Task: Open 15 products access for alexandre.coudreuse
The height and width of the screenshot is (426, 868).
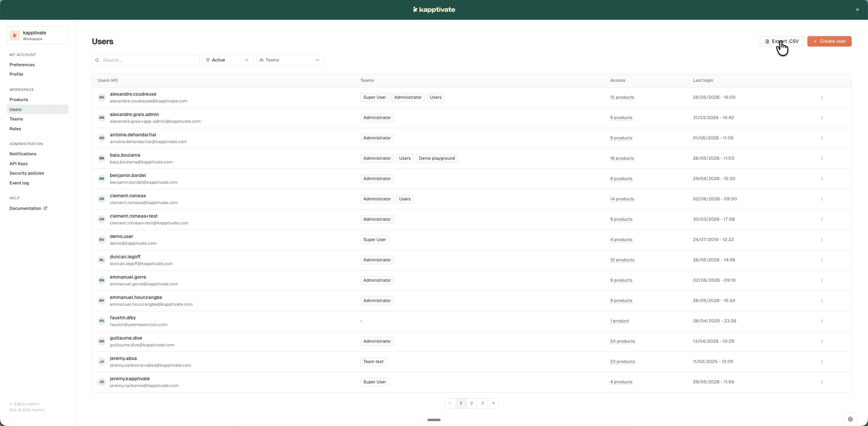Action: [x=622, y=97]
